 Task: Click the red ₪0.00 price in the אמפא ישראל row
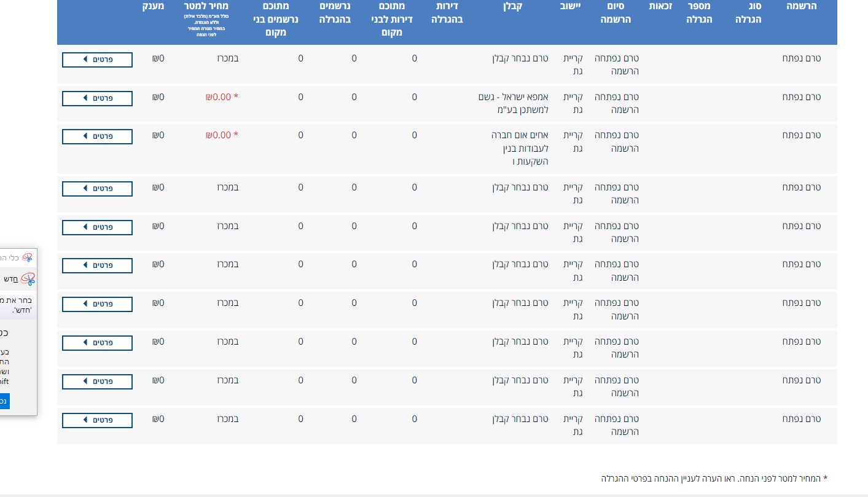click(218, 97)
